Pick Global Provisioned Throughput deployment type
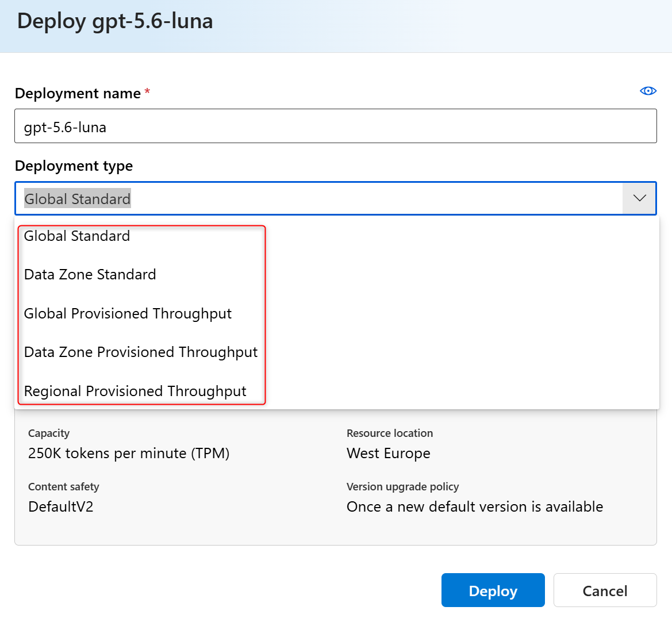The width and height of the screenshot is (672, 622). [128, 313]
